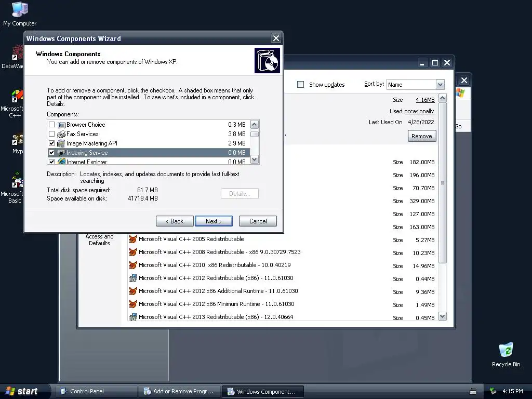
Task: Click components list scroll up arrow
Action: click(255, 125)
